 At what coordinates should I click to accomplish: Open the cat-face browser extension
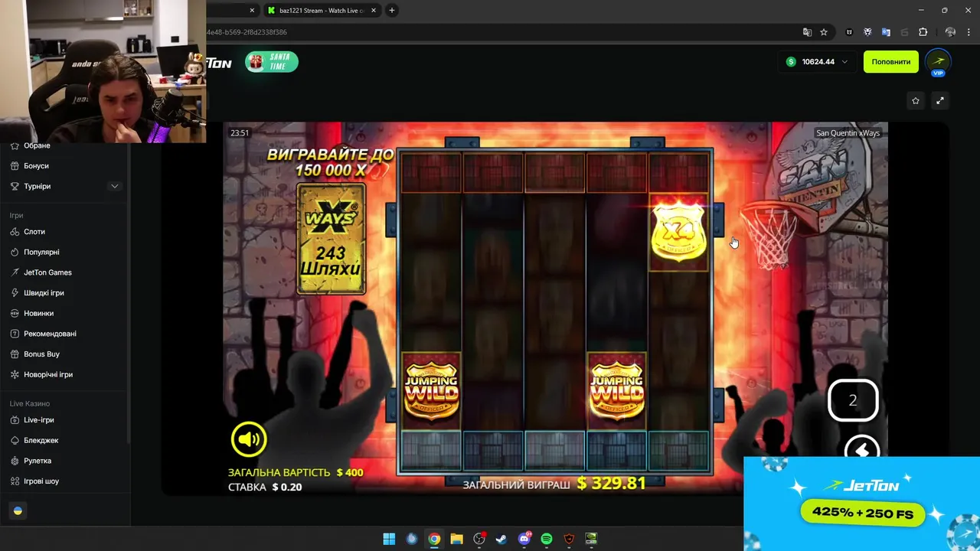849,32
